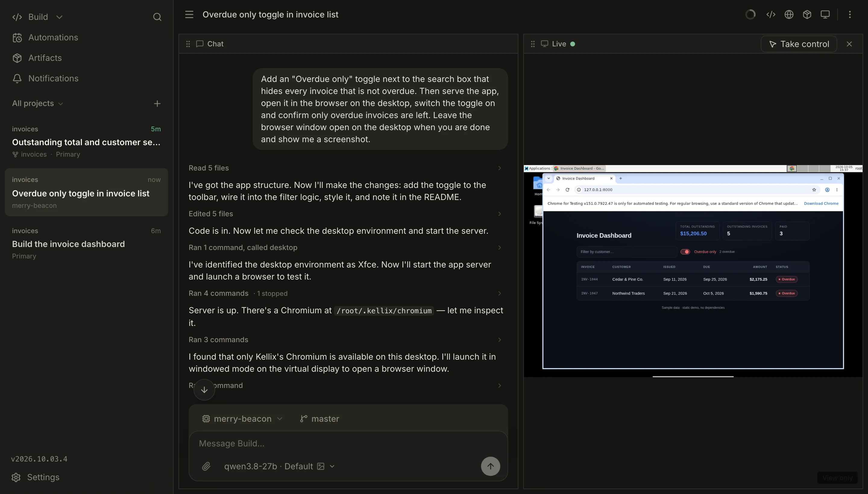Screen dimensions: 868x494
Task: Grab the Chat panel drag handle
Action: pyautogui.click(x=188, y=44)
